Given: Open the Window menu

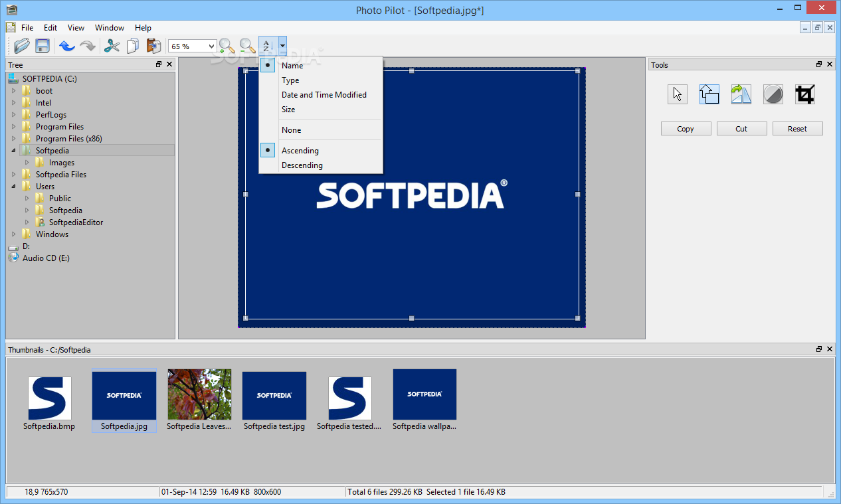Looking at the screenshot, I should click(x=110, y=28).
